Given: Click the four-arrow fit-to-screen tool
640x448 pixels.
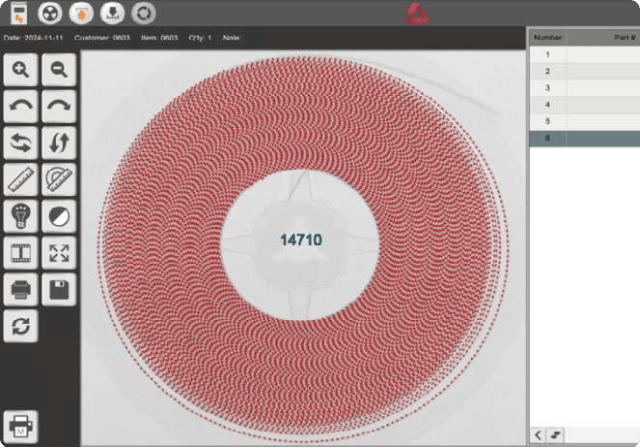Looking at the screenshot, I should pyautogui.click(x=59, y=253).
